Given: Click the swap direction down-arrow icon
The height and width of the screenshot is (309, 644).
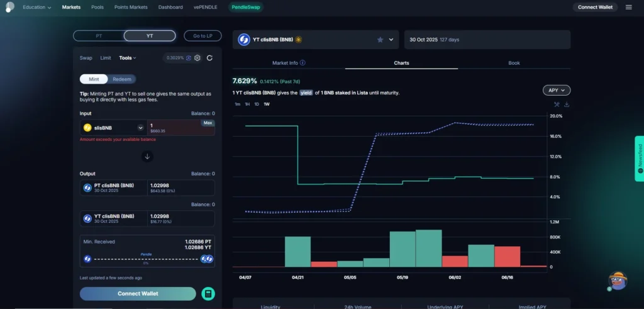Looking at the screenshot, I should [x=147, y=156].
